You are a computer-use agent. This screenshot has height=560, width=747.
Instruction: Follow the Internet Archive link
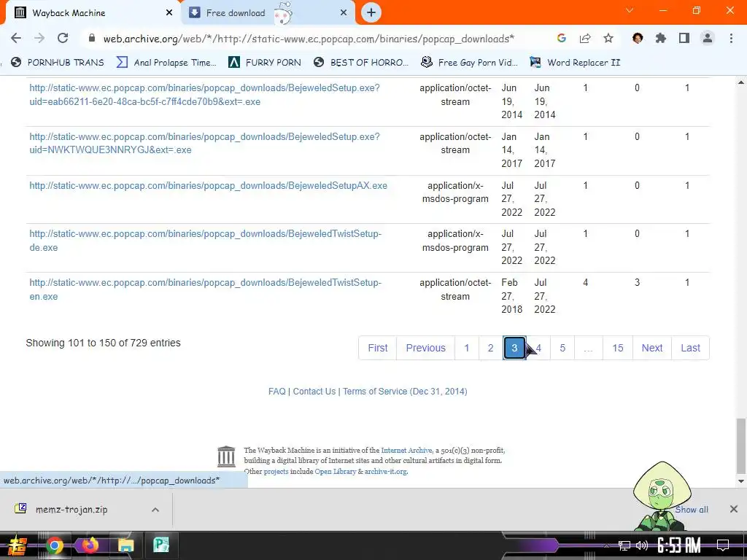(x=406, y=450)
